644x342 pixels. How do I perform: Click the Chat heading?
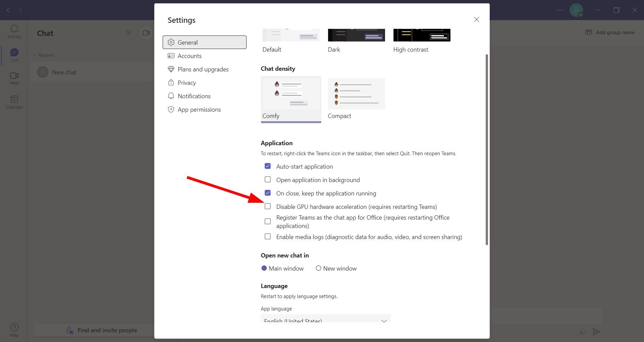(45, 33)
